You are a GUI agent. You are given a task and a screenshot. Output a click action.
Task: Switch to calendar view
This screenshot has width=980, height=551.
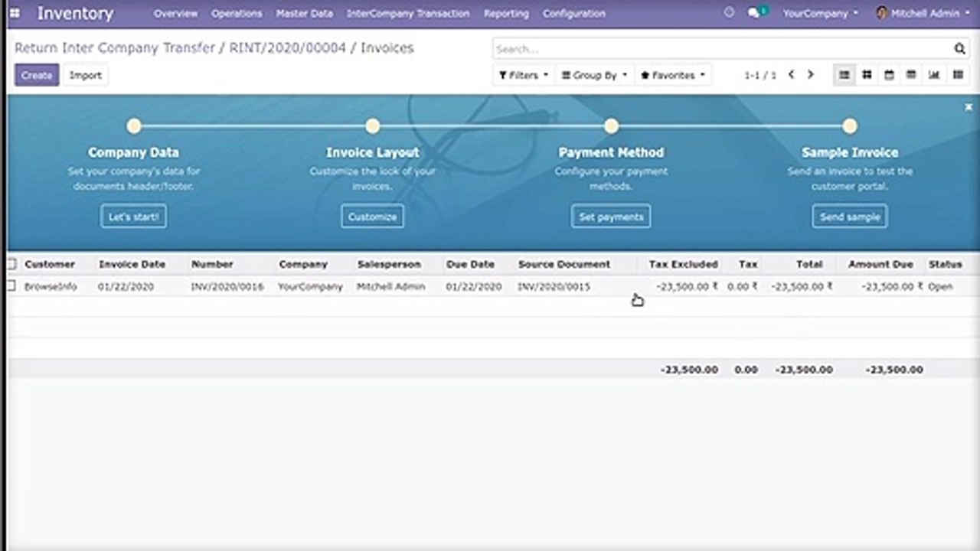[x=889, y=75]
